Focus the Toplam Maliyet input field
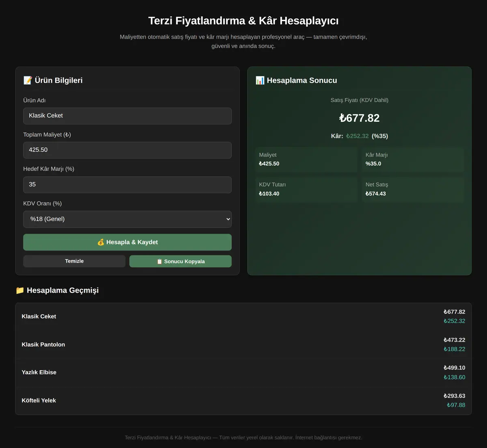This screenshot has height=448, width=487. point(127,150)
